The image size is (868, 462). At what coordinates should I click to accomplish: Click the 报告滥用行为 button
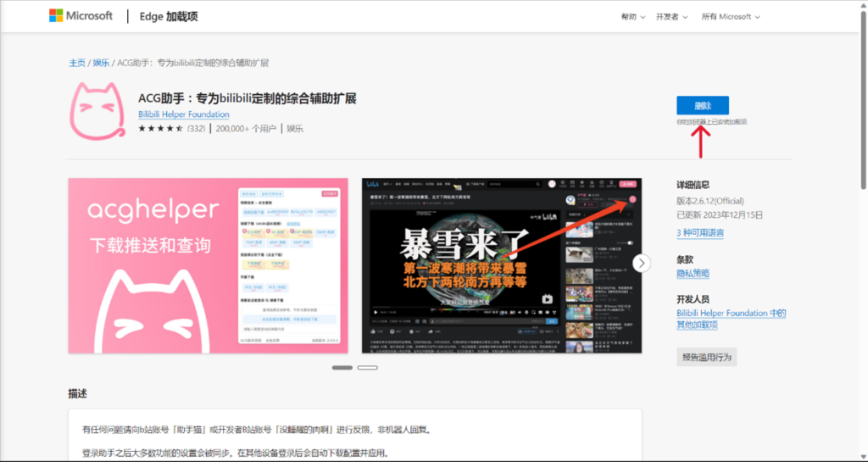click(706, 358)
